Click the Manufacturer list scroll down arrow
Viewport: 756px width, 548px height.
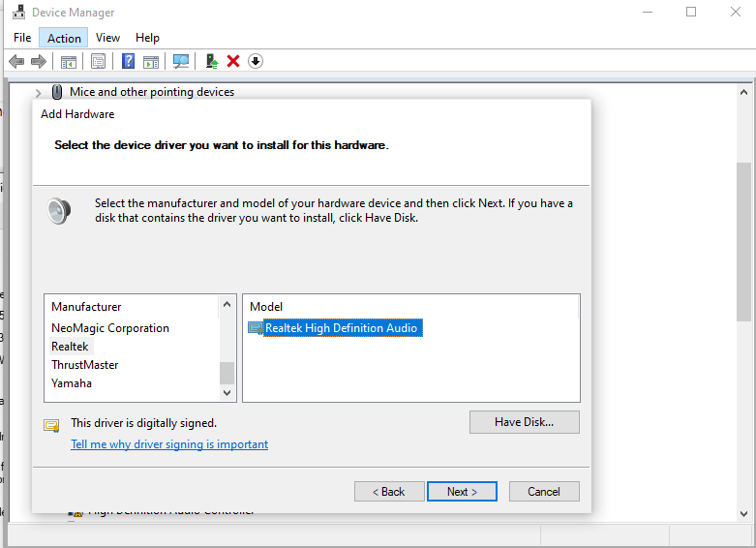(227, 393)
